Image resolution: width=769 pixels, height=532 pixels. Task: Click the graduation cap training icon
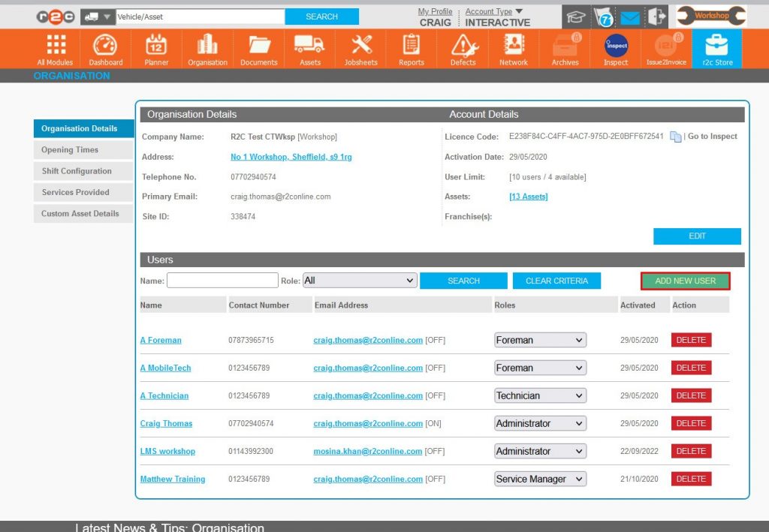click(x=575, y=16)
